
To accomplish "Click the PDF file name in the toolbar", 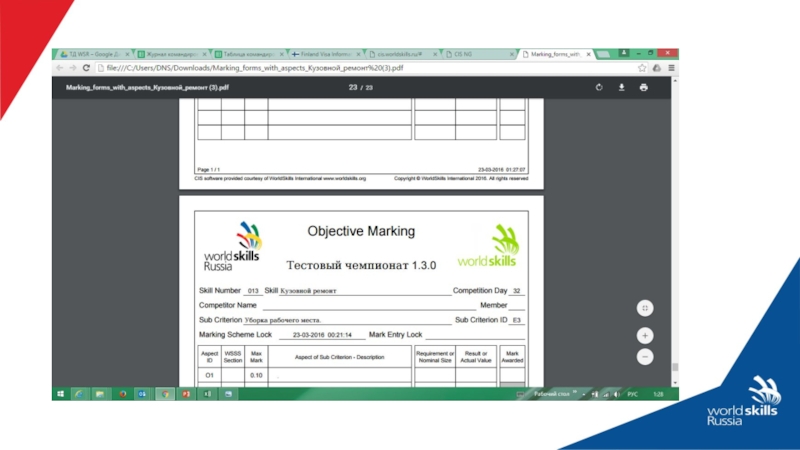I will coord(147,88).
